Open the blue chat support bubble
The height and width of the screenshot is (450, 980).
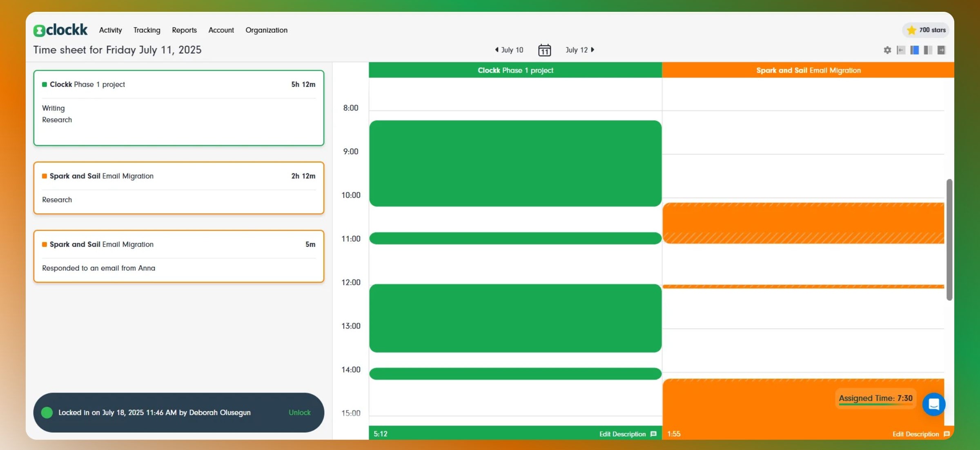933,404
